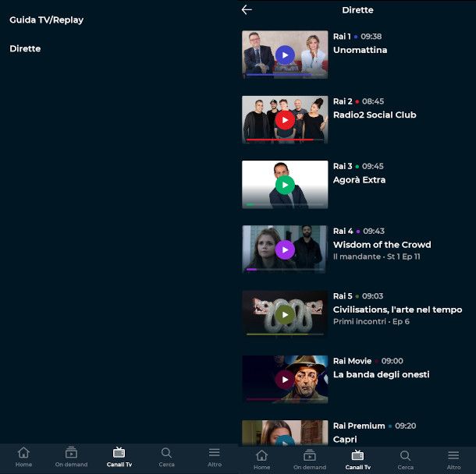Tap Cerca search icon in left screen

click(166, 453)
